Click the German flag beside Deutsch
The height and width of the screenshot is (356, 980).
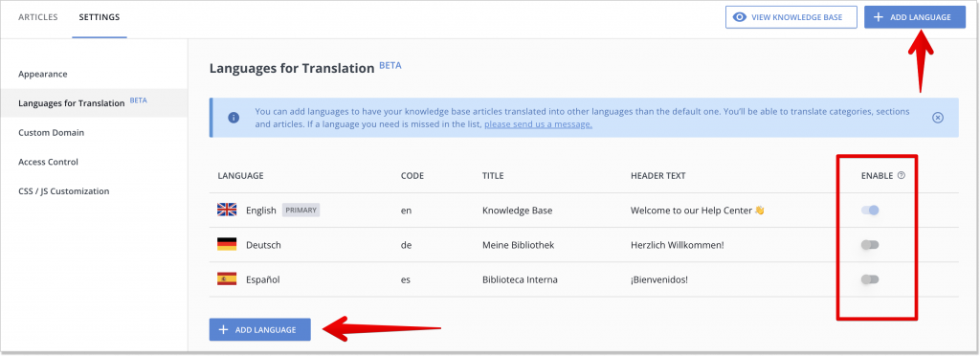coord(227,244)
